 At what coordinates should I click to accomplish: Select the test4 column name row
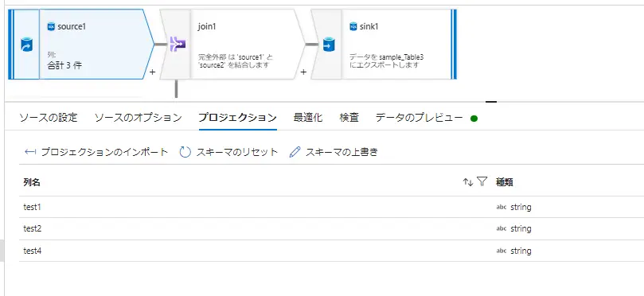point(32,251)
